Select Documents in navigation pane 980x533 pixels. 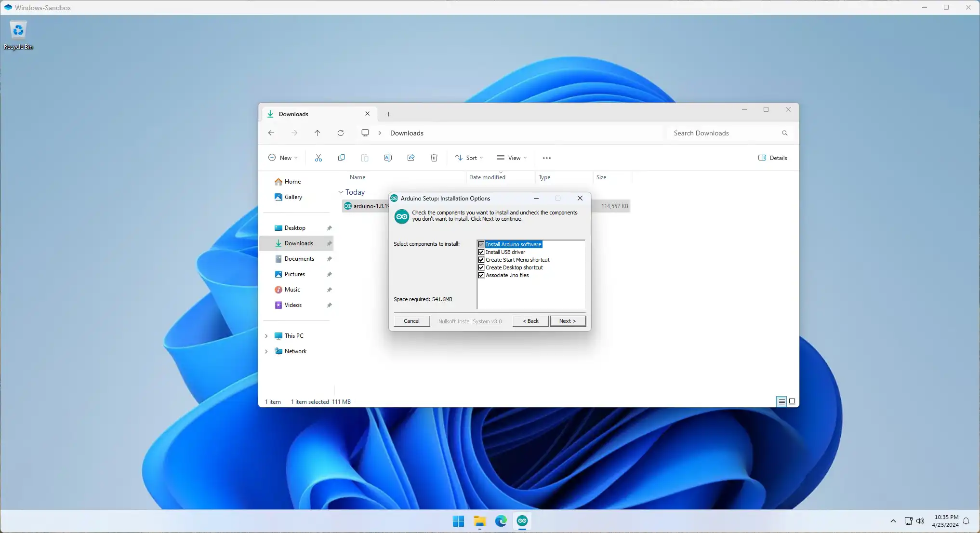pos(299,259)
